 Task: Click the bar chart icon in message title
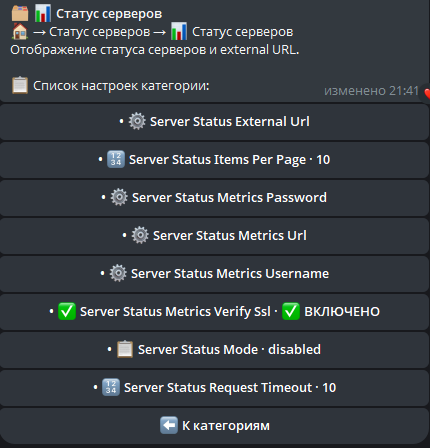pos(43,13)
